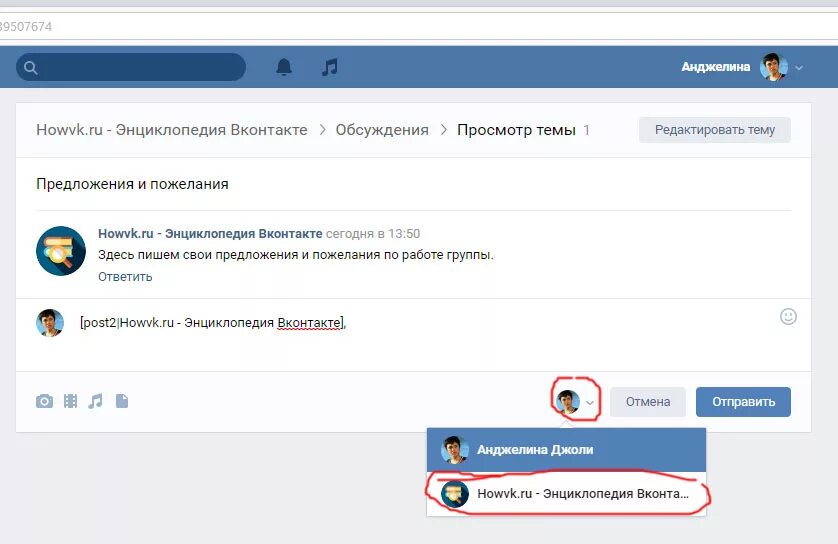The image size is (838, 544).
Task: Open the music note in header
Action: click(x=330, y=67)
